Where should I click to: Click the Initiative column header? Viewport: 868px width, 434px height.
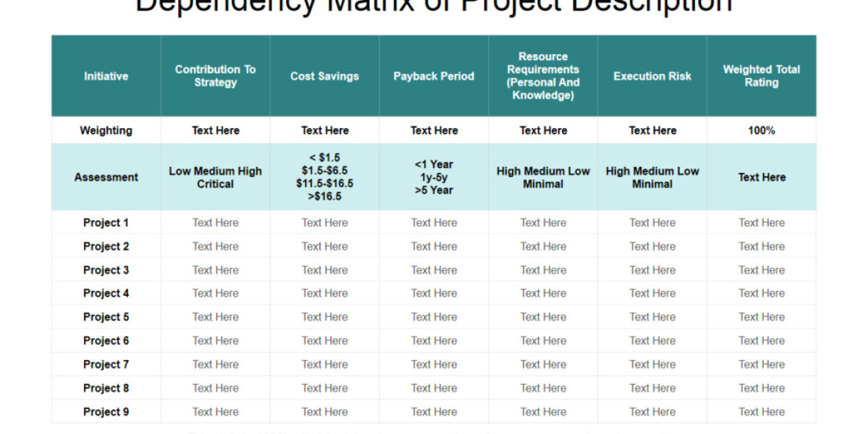coord(106,76)
